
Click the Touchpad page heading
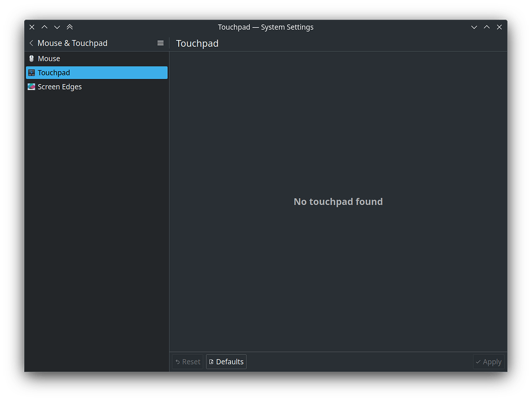tap(197, 44)
